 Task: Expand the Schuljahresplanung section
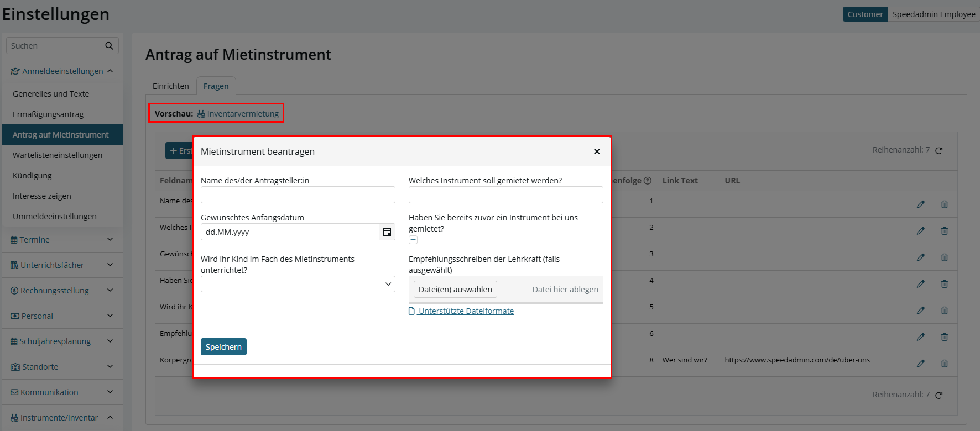pos(62,341)
